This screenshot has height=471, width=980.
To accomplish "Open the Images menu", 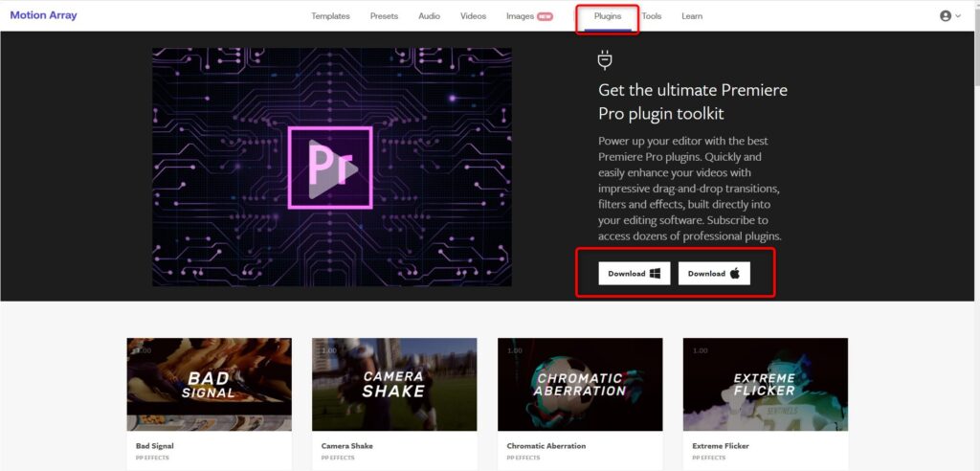I will coord(520,16).
